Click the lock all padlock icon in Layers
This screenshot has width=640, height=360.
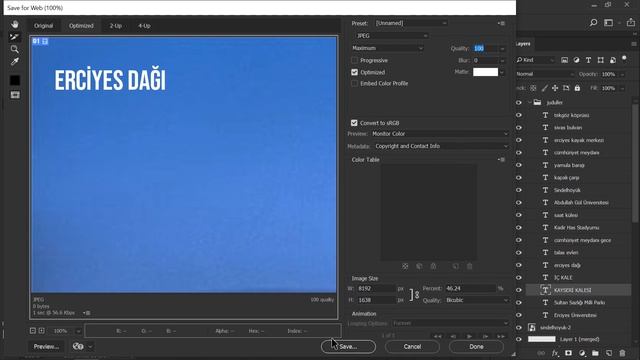(577, 88)
